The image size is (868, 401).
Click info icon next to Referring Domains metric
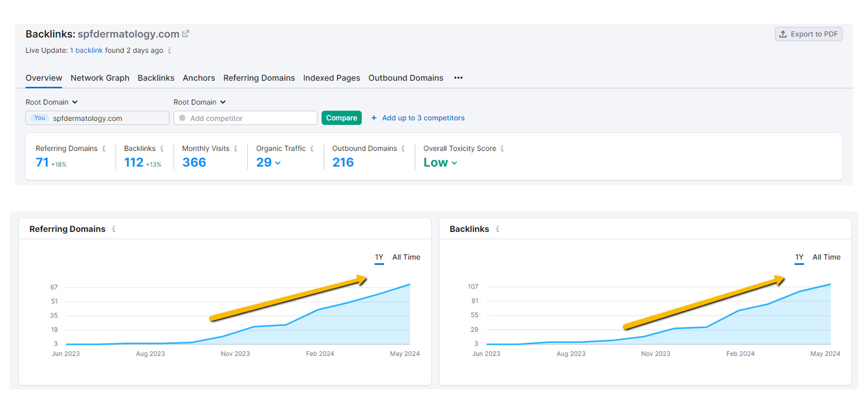(104, 148)
